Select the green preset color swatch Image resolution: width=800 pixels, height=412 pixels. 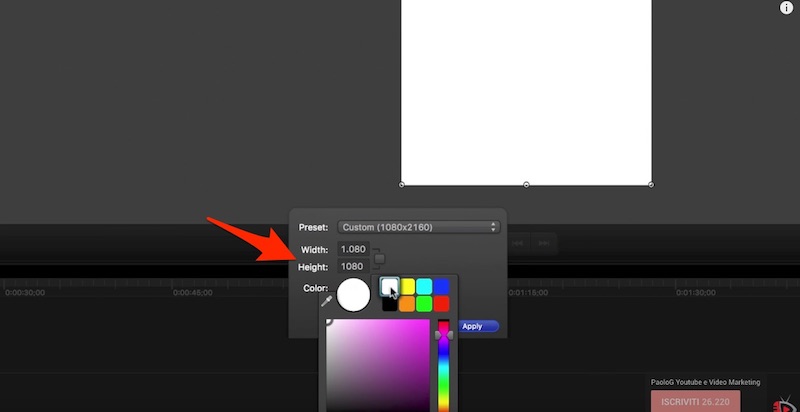click(x=424, y=304)
